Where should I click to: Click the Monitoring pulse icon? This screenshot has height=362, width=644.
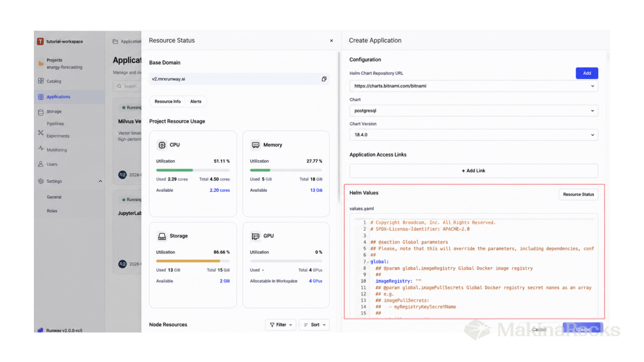tap(41, 148)
